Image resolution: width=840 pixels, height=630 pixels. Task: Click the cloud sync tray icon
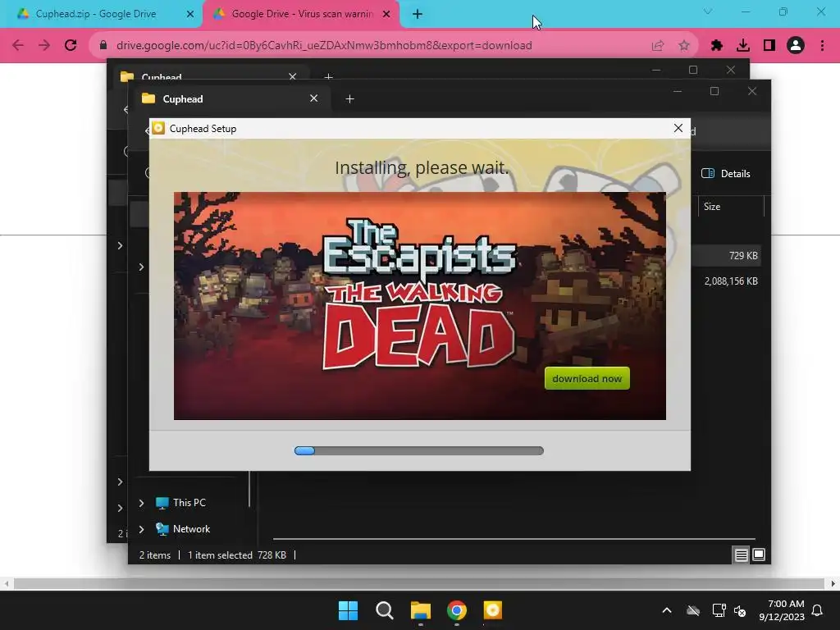pos(693,610)
